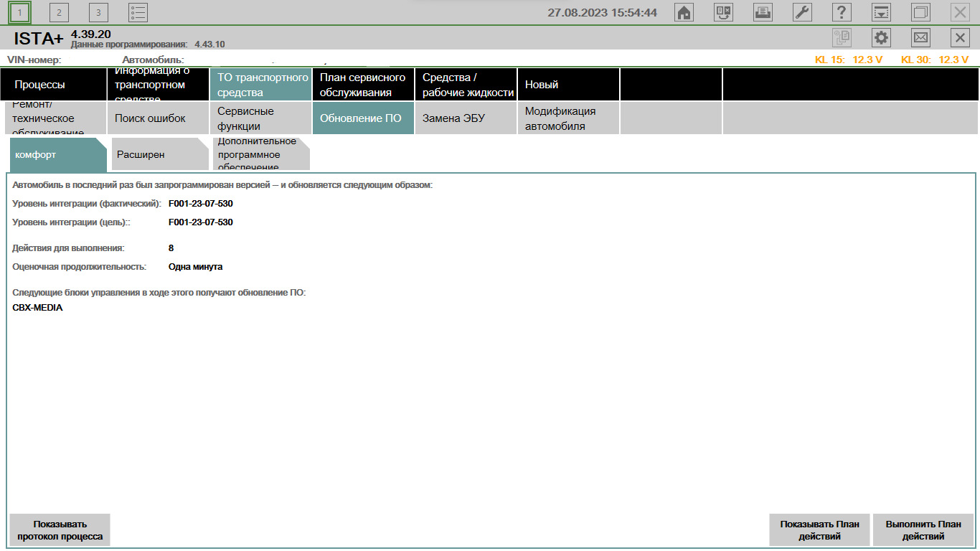The image size is (980, 551).
Task: Click the Новый menu item
Action: (x=568, y=85)
